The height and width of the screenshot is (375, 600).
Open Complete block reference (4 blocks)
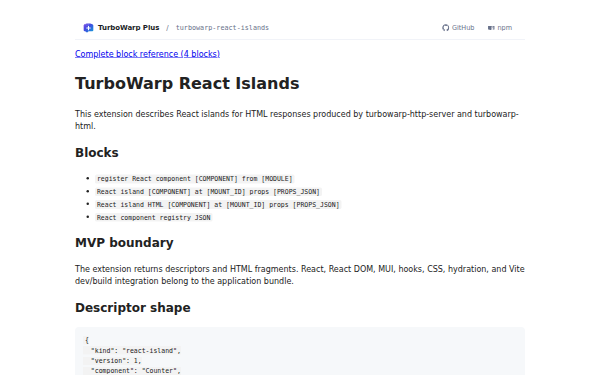click(x=147, y=54)
